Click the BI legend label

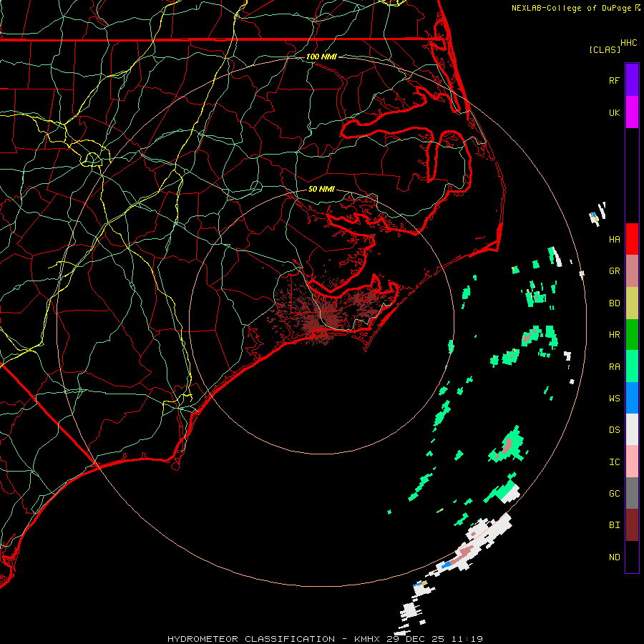(614, 525)
